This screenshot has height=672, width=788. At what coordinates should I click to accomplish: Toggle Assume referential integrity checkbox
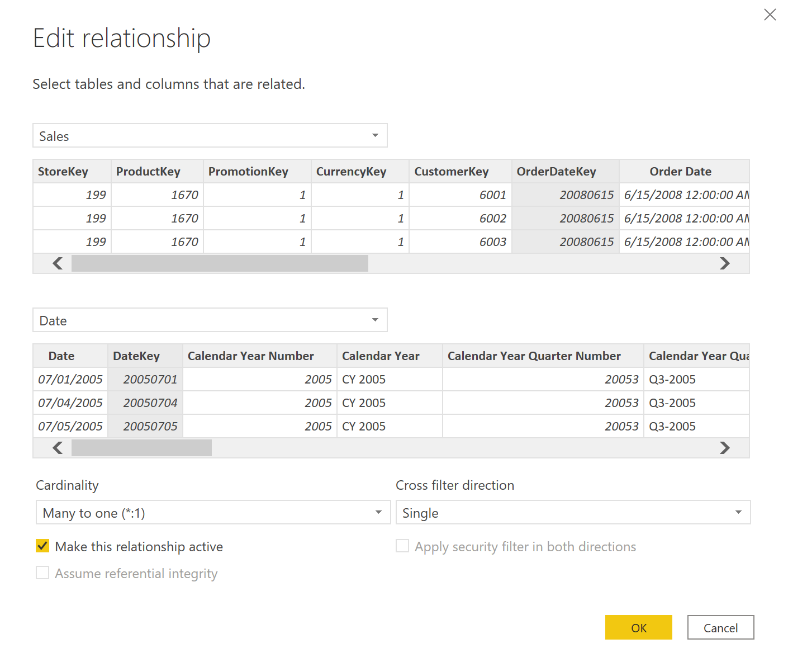42,573
